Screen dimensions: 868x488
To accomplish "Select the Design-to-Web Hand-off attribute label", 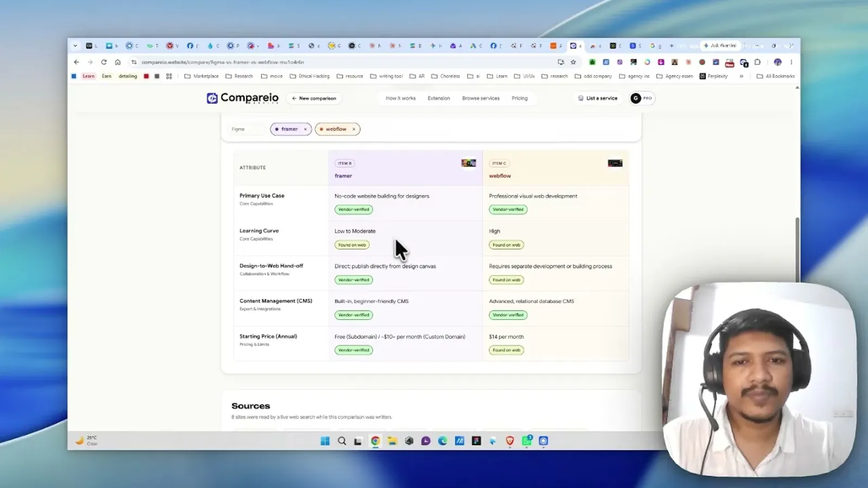I will [271, 266].
